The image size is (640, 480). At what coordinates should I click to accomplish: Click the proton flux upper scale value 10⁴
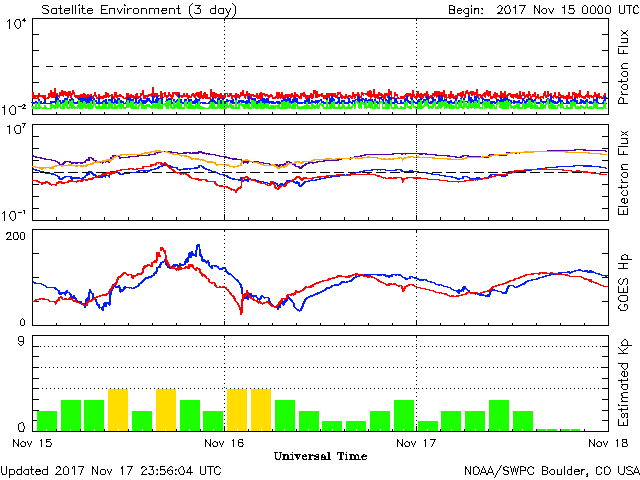[x=16, y=24]
